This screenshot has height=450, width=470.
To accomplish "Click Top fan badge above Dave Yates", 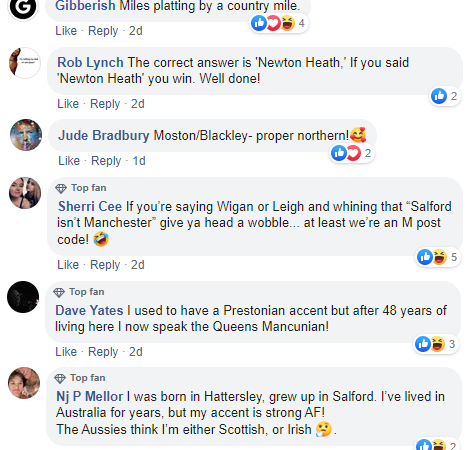I will 79,292.
